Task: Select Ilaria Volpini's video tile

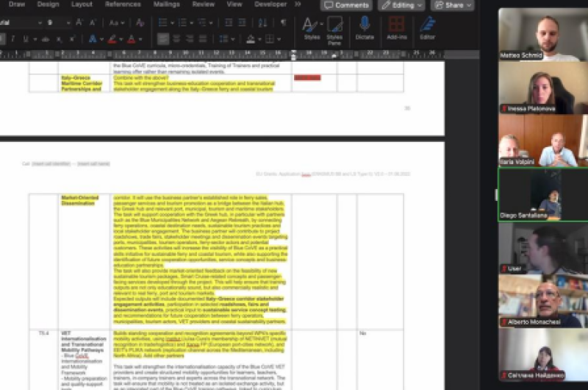Action: (x=543, y=141)
